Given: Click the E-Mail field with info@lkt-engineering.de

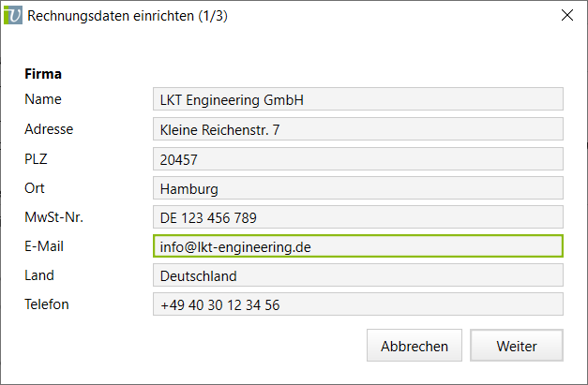Looking at the screenshot, I should coord(357,246).
